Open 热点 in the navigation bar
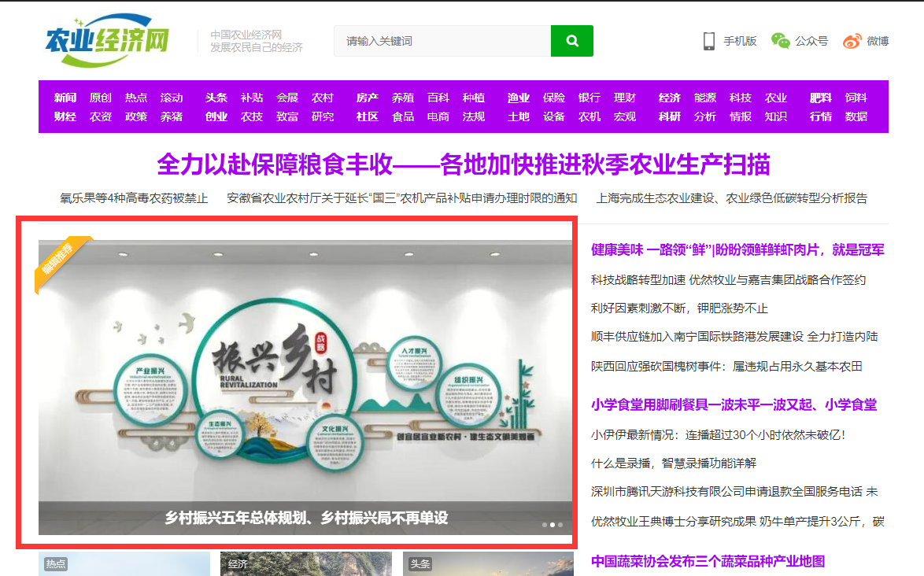The width and height of the screenshot is (924, 576). click(136, 98)
